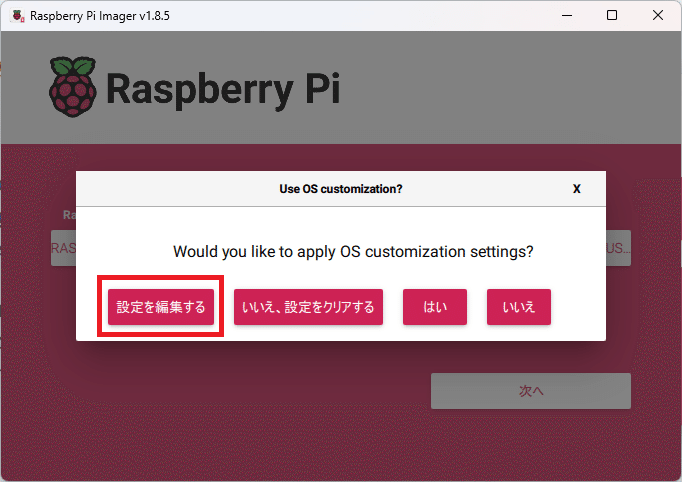Decline with the いいえ button

pos(518,307)
